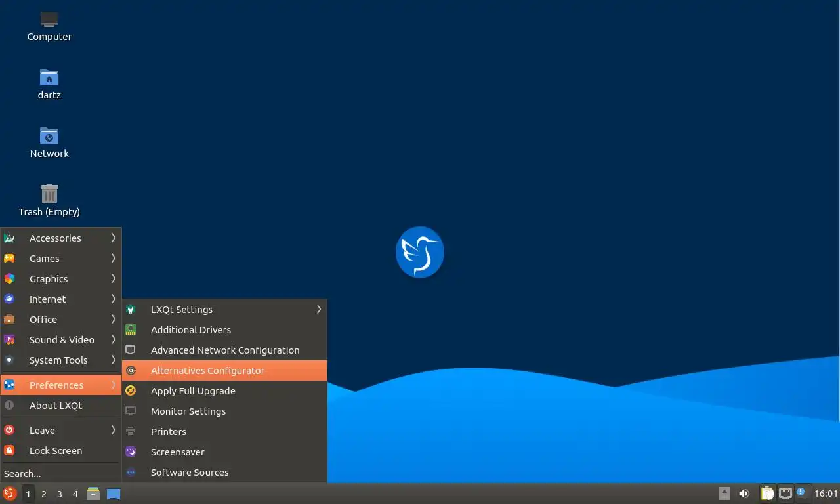This screenshot has width=840, height=504.
Task: Open Additional Drivers from Preferences
Action: pyautogui.click(x=224, y=330)
